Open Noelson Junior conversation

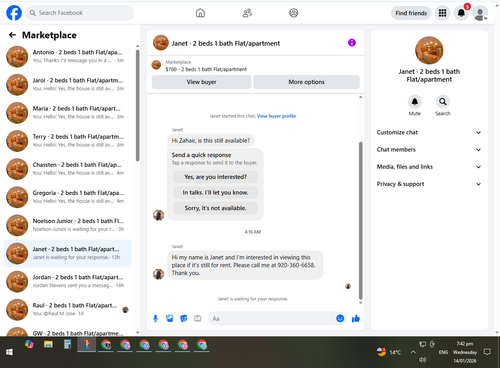click(67, 225)
